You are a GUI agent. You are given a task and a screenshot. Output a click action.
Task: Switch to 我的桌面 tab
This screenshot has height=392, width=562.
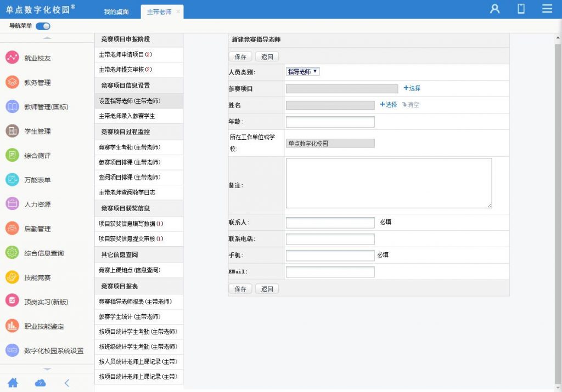116,12
